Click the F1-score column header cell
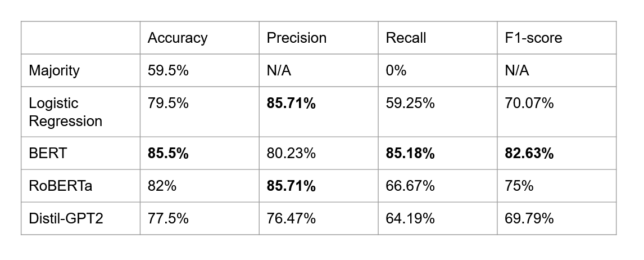This screenshot has height=260, width=644. pos(533,38)
